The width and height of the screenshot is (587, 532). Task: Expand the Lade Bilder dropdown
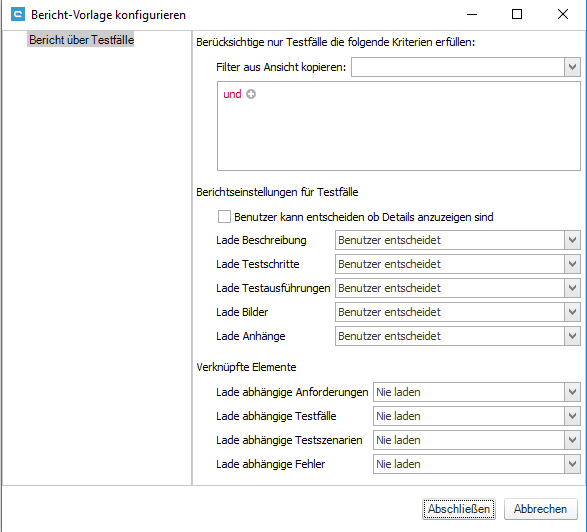(x=457, y=312)
